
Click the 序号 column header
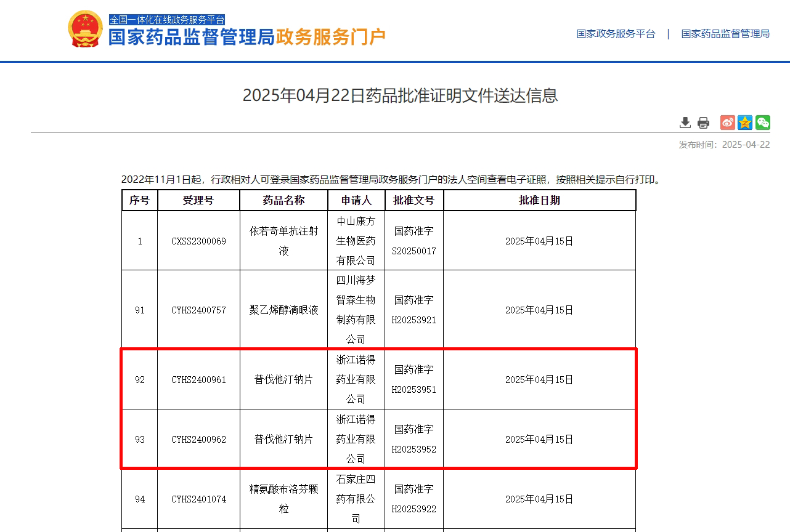[x=140, y=200]
